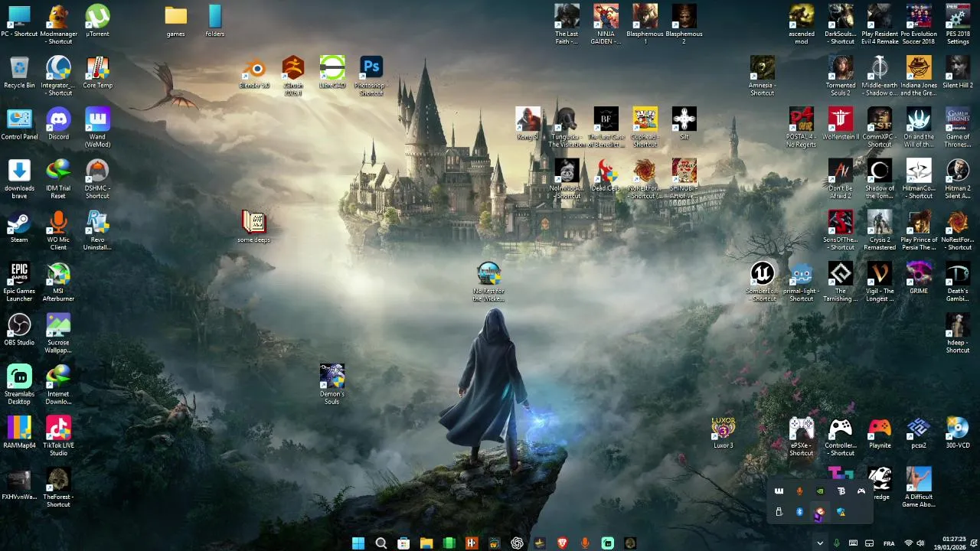Open Indiana Jones and the Great Circle icon
Image resolution: width=980 pixels, height=551 pixels.
(x=919, y=76)
